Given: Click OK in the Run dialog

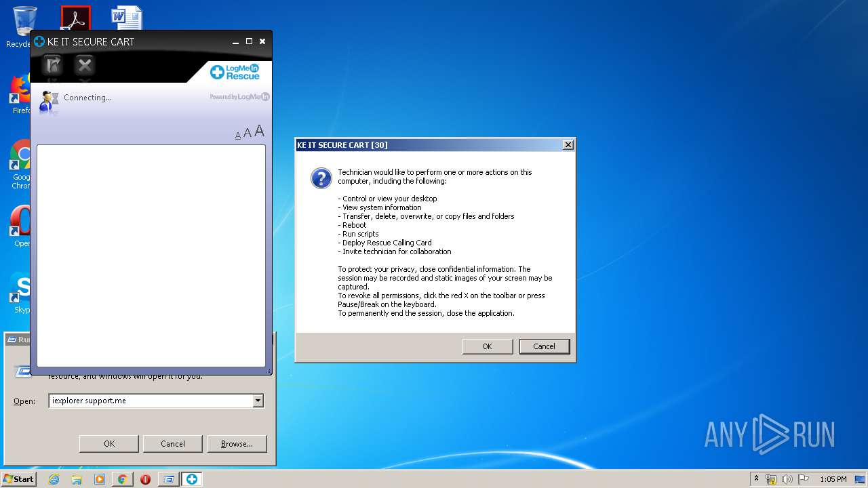Looking at the screenshot, I should (109, 444).
